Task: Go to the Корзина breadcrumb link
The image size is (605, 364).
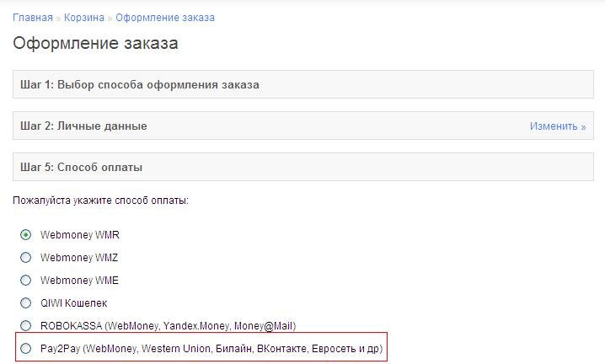Action: click(83, 18)
